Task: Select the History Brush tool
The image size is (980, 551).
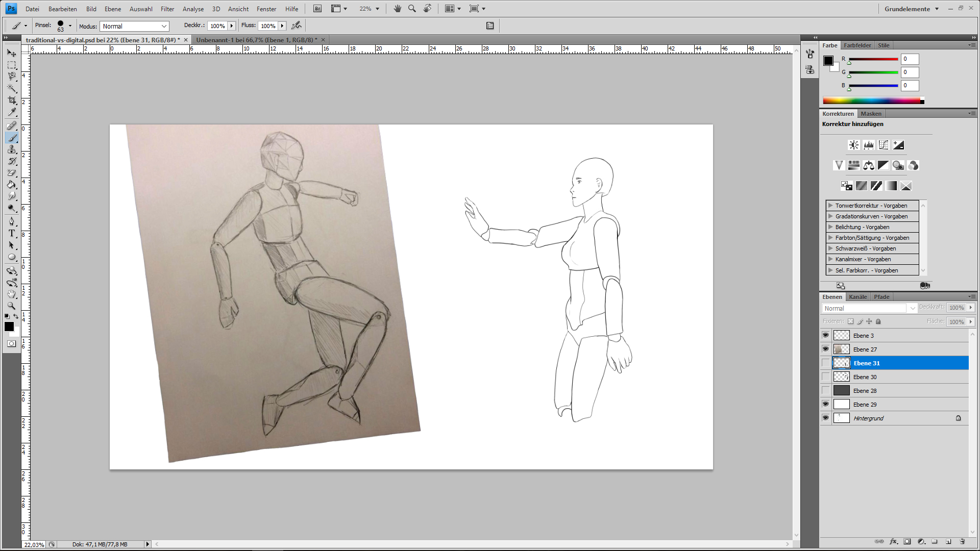Action: 11,161
